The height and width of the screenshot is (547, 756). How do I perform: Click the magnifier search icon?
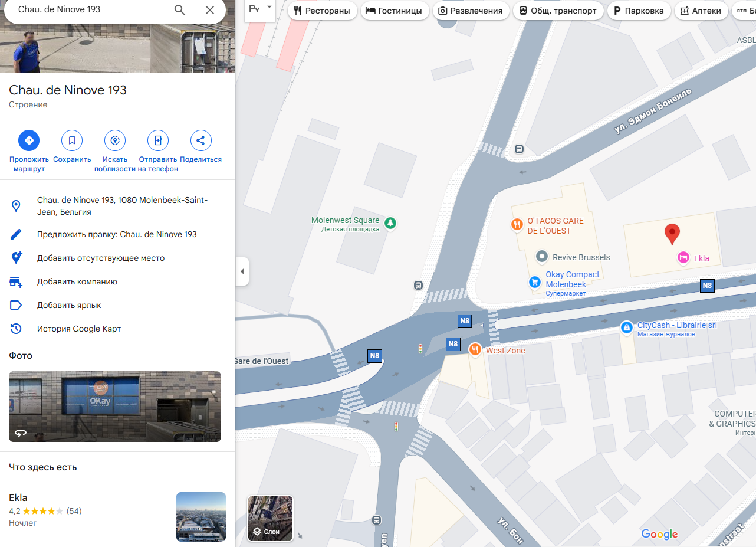pyautogui.click(x=180, y=9)
